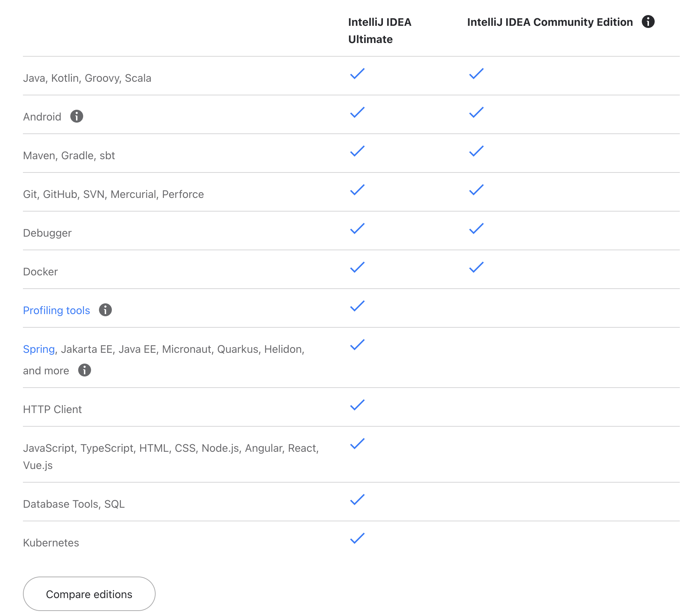This screenshot has height=616, width=697.
Task: Open the Spring link
Action: click(x=39, y=349)
